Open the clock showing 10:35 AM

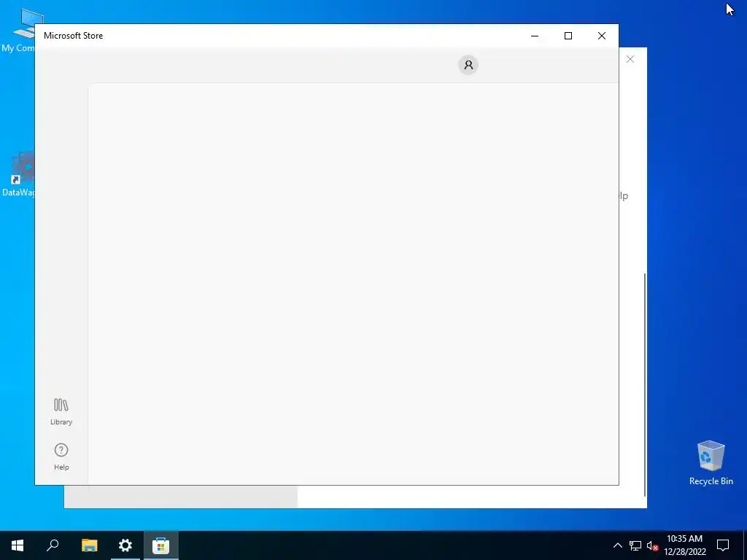point(684,545)
